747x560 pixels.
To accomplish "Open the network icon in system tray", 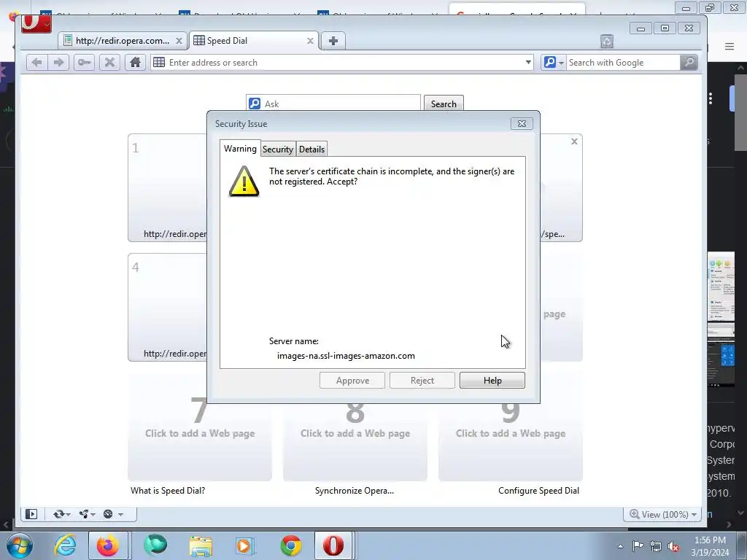I will (x=656, y=546).
